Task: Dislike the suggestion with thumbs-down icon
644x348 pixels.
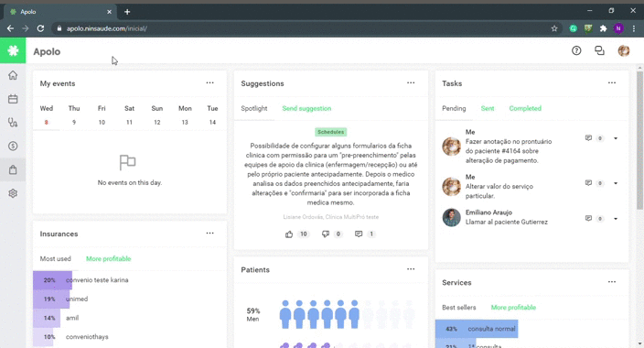Action: point(326,234)
